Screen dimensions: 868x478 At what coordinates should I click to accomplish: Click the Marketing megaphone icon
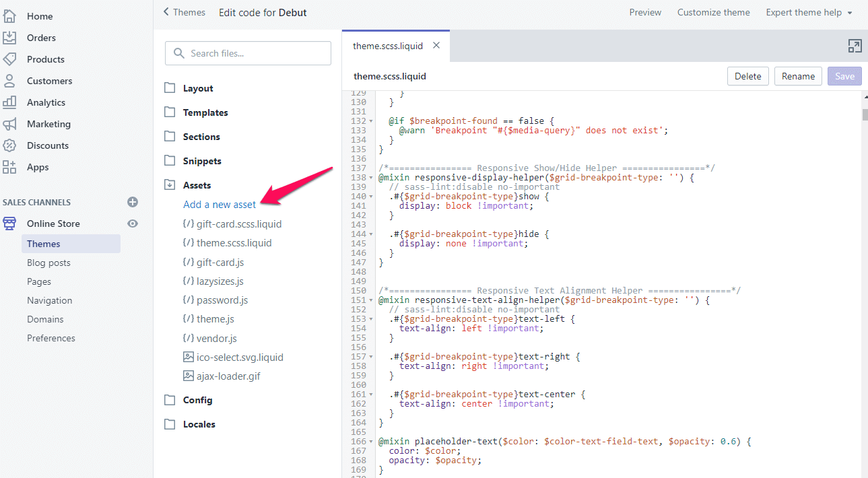(9, 124)
